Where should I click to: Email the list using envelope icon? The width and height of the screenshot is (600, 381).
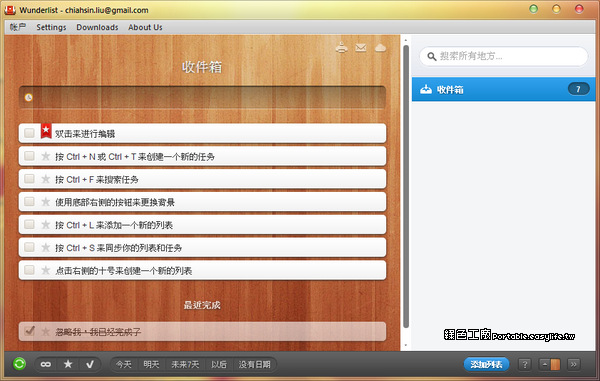click(360, 47)
